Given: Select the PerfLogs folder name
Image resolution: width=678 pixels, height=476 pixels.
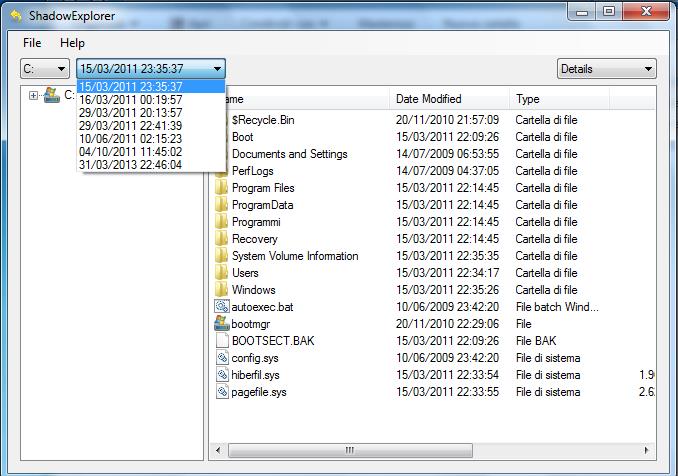Looking at the screenshot, I should coord(253,171).
